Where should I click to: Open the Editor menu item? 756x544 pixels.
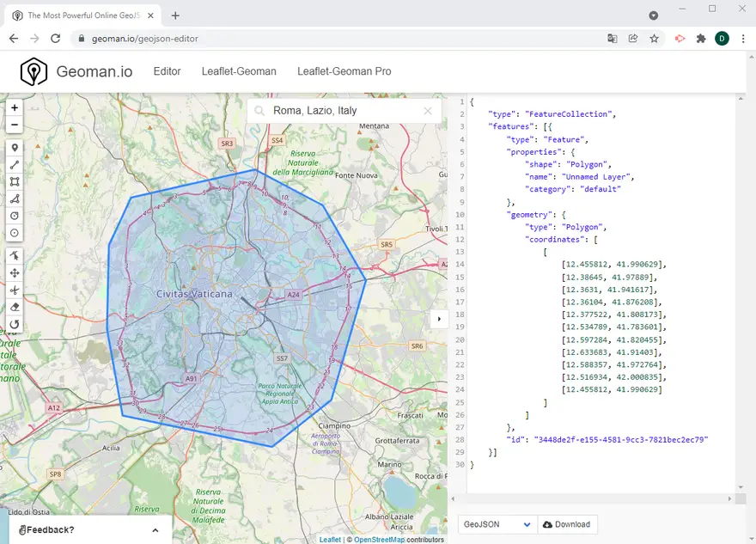pyautogui.click(x=167, y=71)
